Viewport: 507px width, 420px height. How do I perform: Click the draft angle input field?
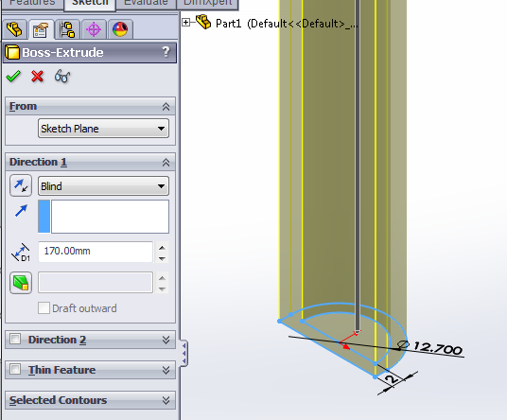point(96,282)
